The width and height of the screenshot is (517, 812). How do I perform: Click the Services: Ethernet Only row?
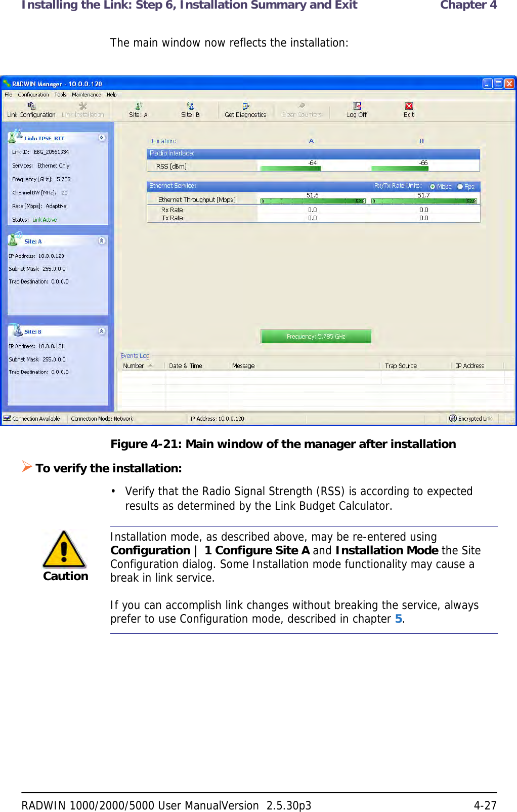pos(41,166)
